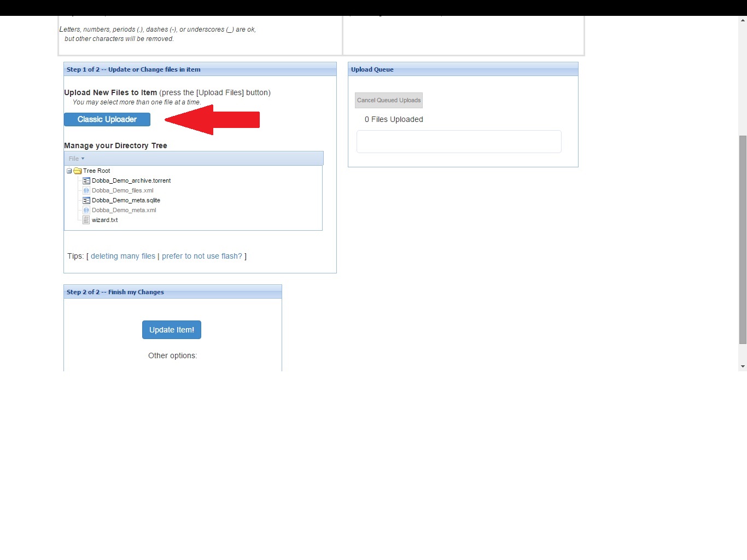Open the File dropdown menu
The image size is (747, 560).
77,159
